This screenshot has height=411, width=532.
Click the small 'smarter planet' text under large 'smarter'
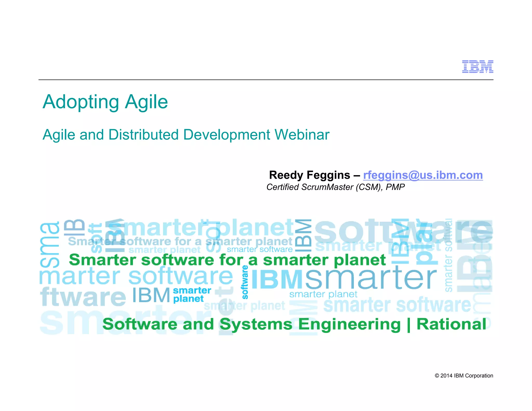(x=323, y=294)
